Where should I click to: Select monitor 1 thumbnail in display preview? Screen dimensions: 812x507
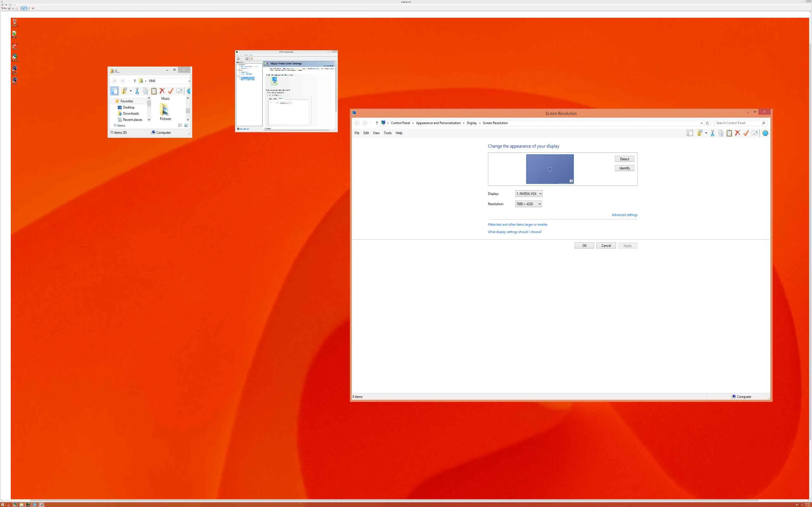(x=550, y=169)
